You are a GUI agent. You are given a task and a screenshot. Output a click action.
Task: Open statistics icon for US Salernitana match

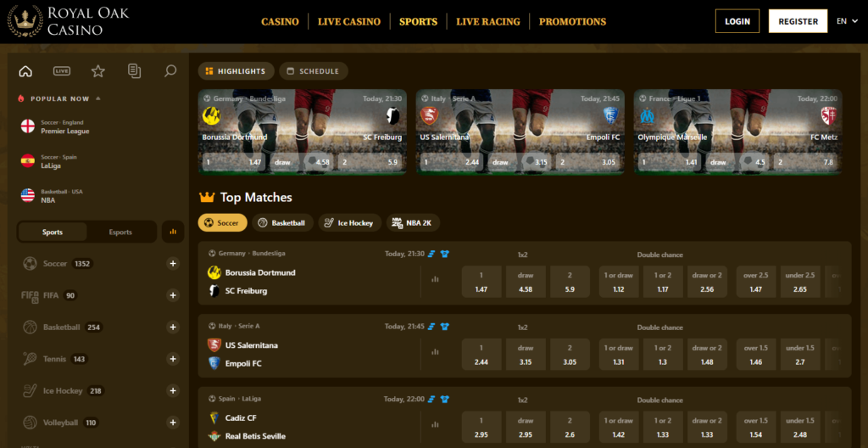click(x=435, y=352)
